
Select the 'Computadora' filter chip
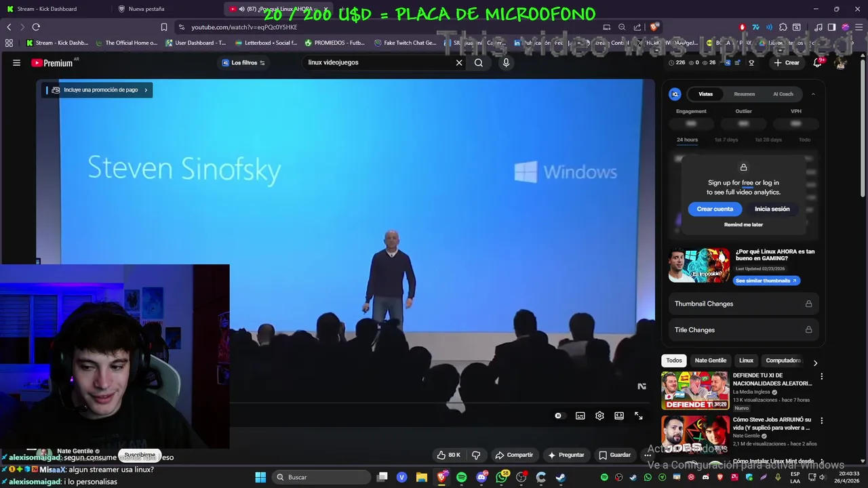pos(783,361)
